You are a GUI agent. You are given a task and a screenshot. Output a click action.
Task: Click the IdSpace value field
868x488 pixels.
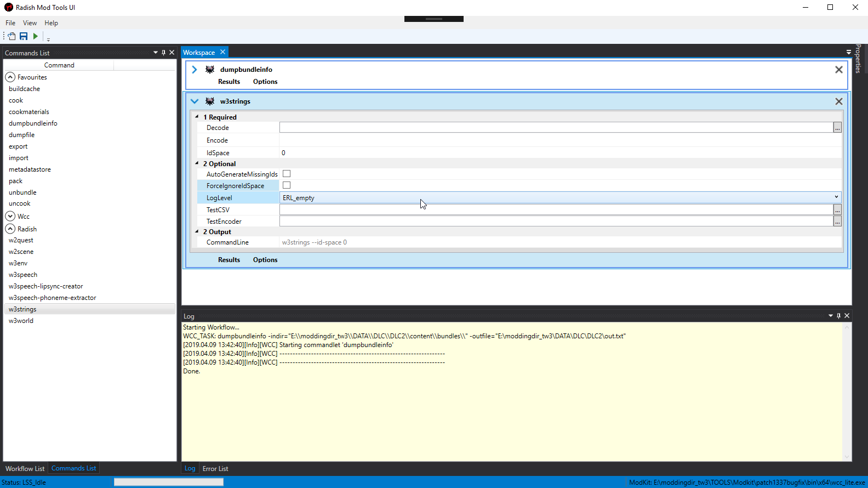pos(561,153)
